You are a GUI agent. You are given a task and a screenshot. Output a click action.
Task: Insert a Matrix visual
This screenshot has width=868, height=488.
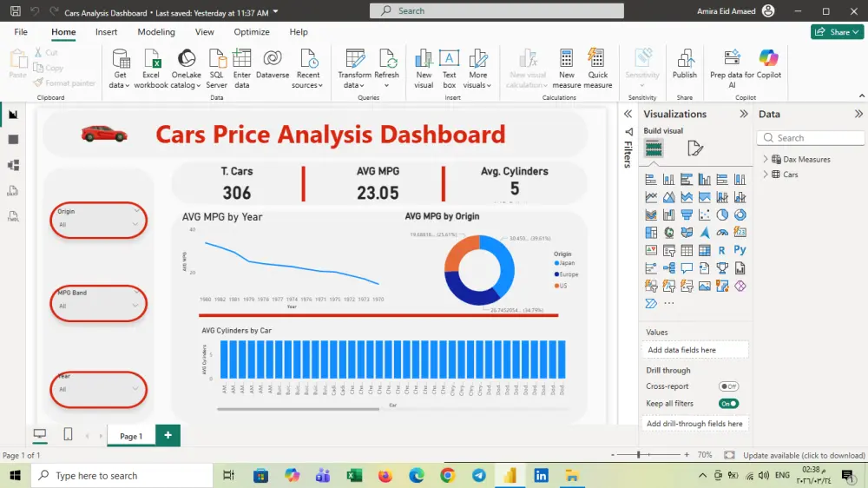coord(704,250)
